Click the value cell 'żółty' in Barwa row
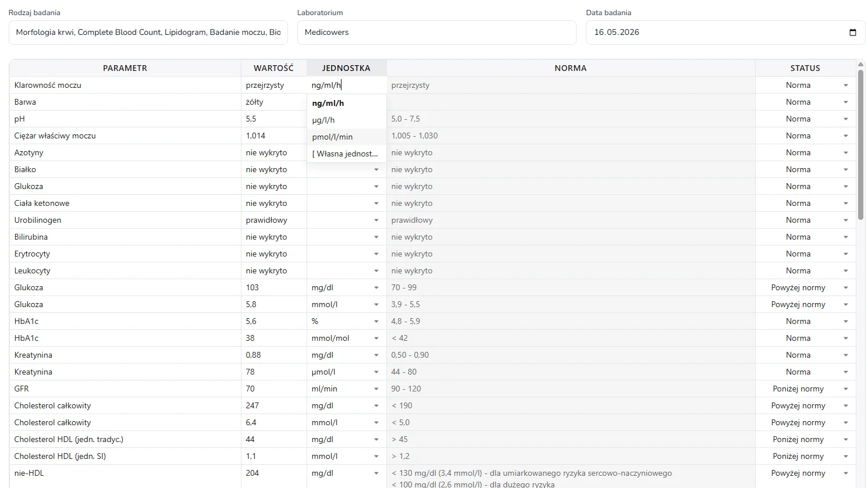868x488 pixels. (274, 102)
